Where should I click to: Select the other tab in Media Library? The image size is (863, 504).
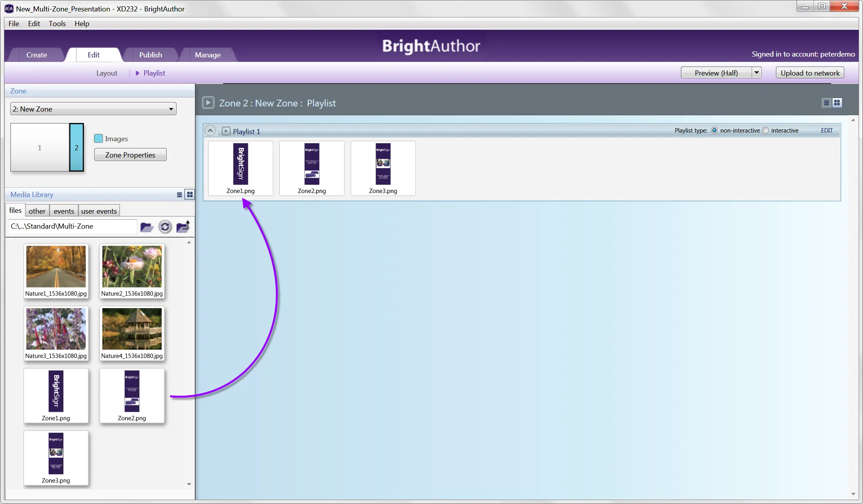37,211
